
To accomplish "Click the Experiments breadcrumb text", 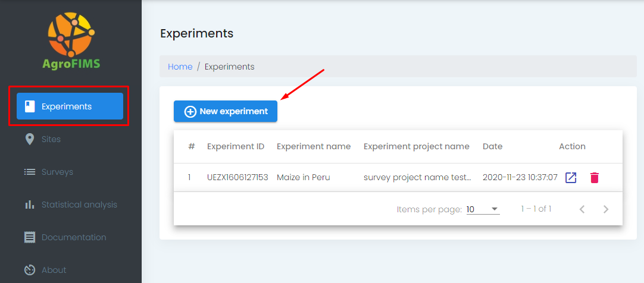I will (x=230, y=67).
